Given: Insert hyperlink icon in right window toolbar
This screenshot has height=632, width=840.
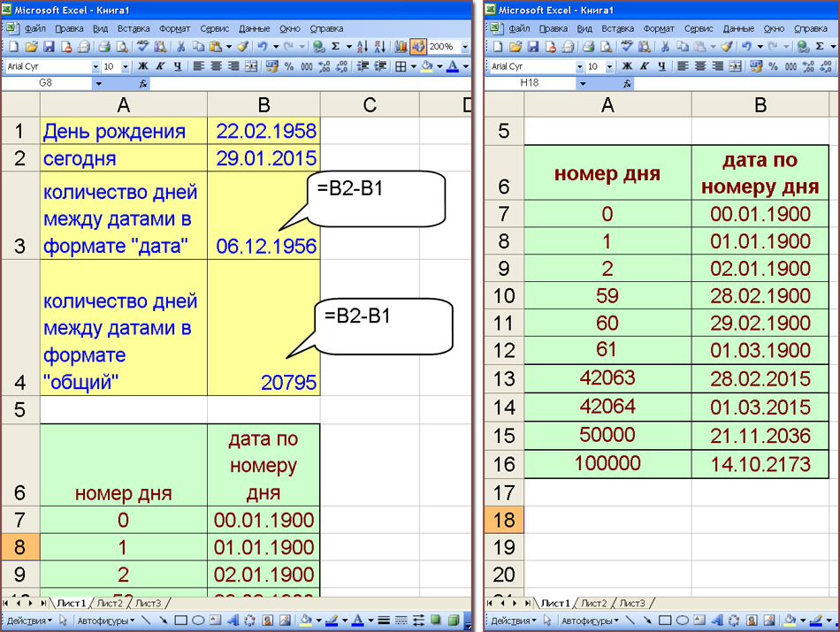Looking at the screenshot, I should 803,47.
